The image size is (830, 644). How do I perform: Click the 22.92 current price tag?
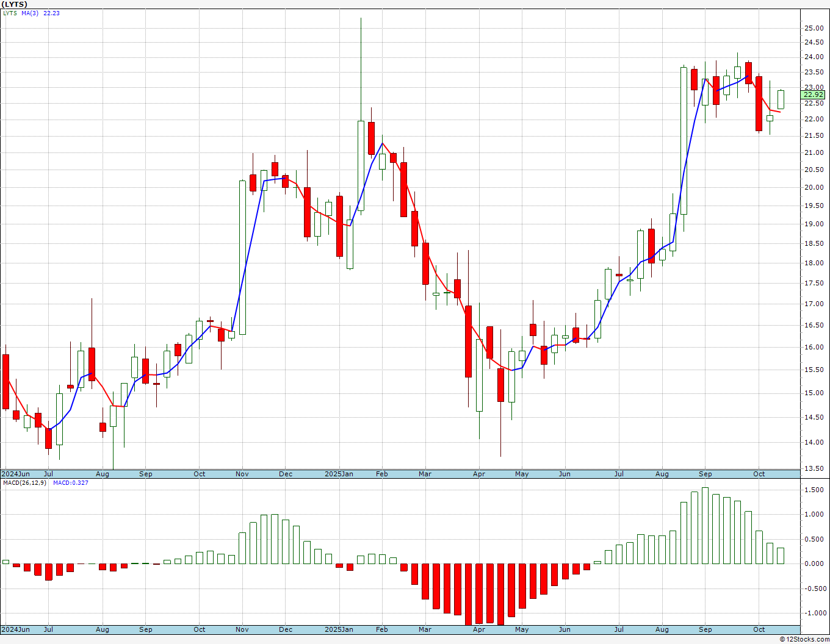tap(814, 95)
